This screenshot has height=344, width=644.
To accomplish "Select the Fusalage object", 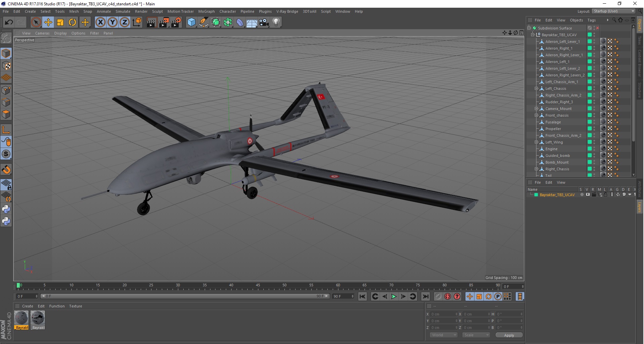I will tap(553, 122).
